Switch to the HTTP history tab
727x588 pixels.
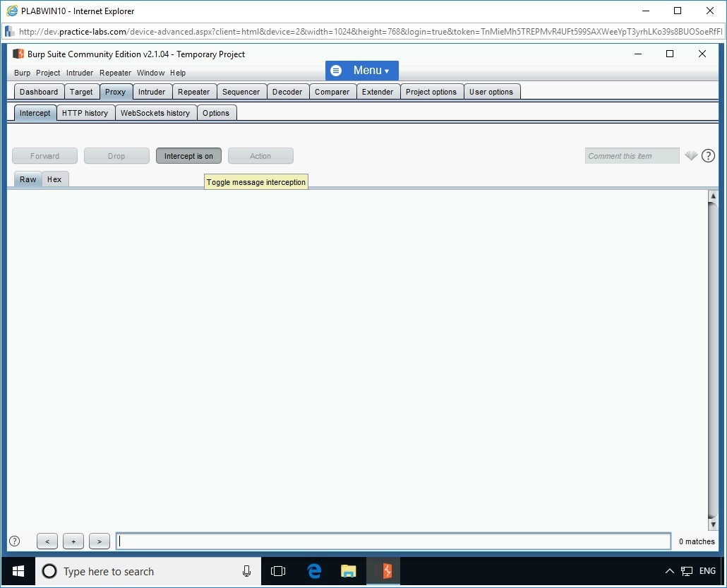pyautogui.click(x=85, y=112)
